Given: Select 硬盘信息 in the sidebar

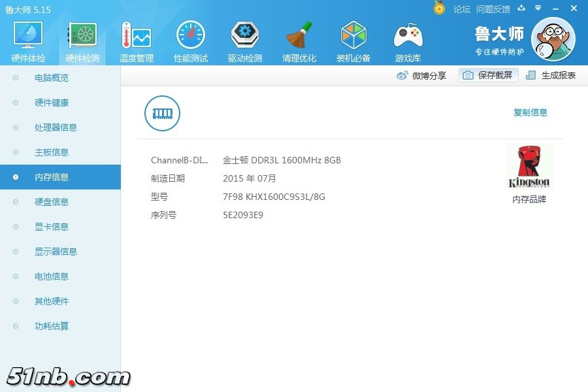Looking at the screenshot, I should click(52, 202).
